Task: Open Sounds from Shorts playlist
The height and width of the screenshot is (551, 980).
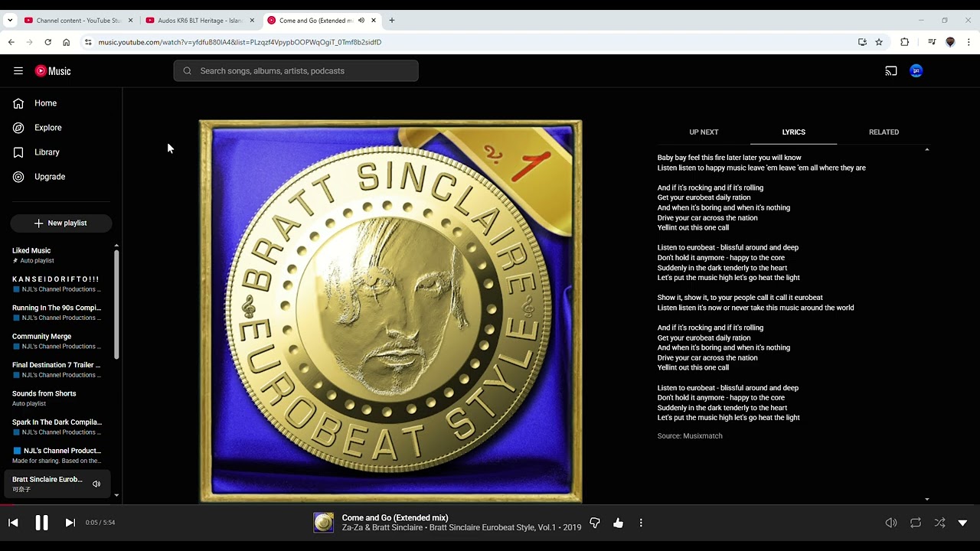Action: [57, 398]
